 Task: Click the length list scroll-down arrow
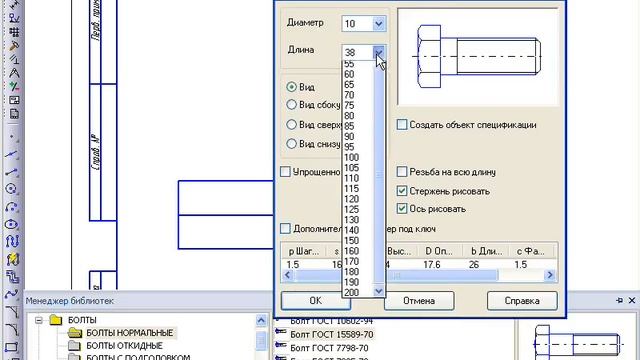coord(379,291)
